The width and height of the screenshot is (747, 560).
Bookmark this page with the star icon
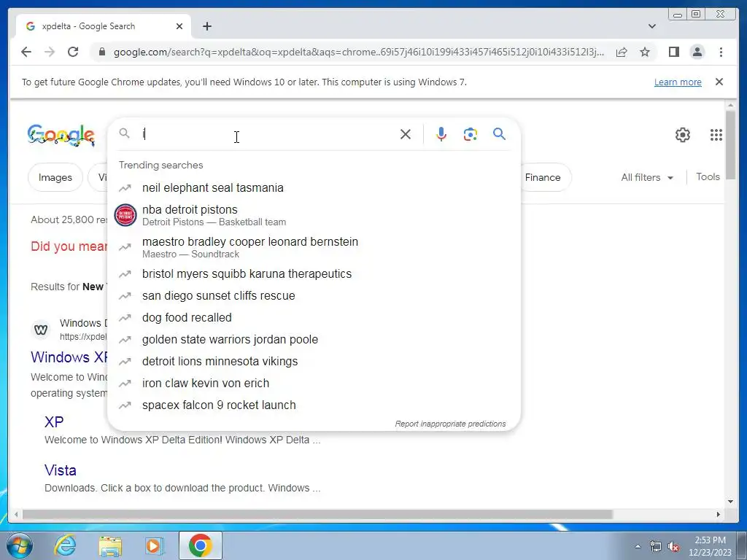[645, 52]
